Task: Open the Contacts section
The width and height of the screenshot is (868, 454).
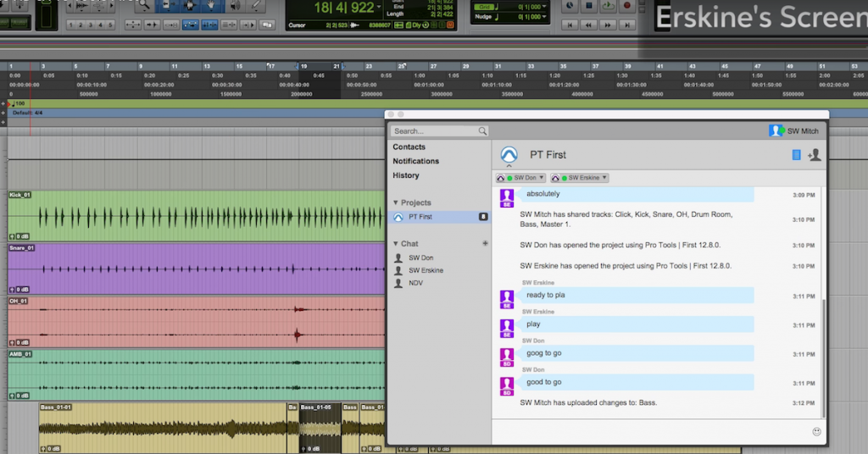Action: (x=409, y=147)
